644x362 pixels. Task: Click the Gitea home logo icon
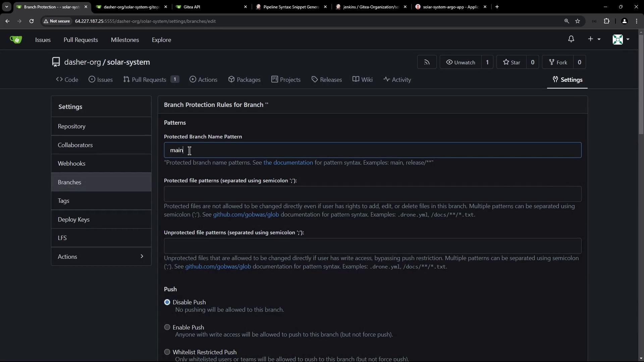click(x=16, y=40)
